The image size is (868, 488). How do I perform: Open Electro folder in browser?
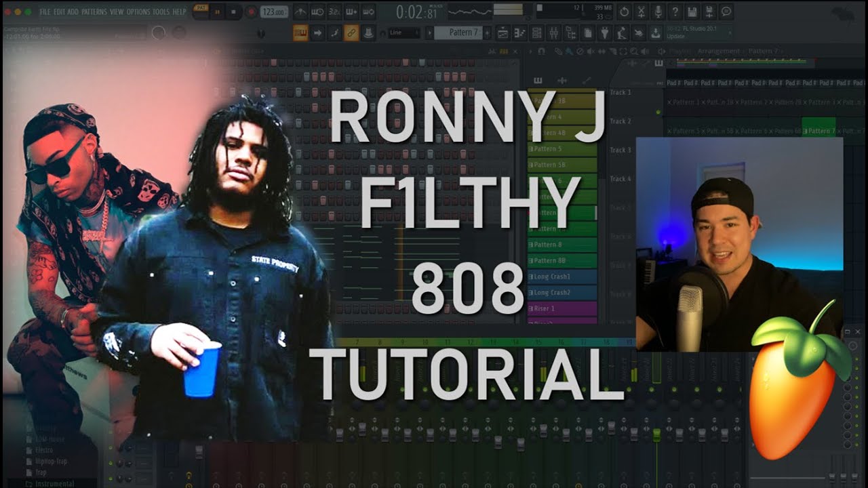[45, 449]
